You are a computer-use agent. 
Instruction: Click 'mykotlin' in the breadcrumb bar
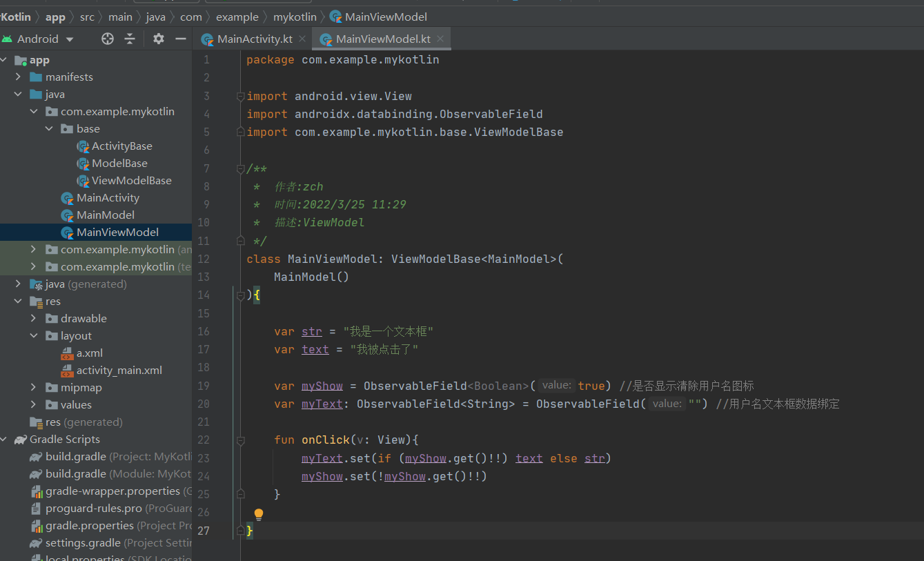[295, 16]
